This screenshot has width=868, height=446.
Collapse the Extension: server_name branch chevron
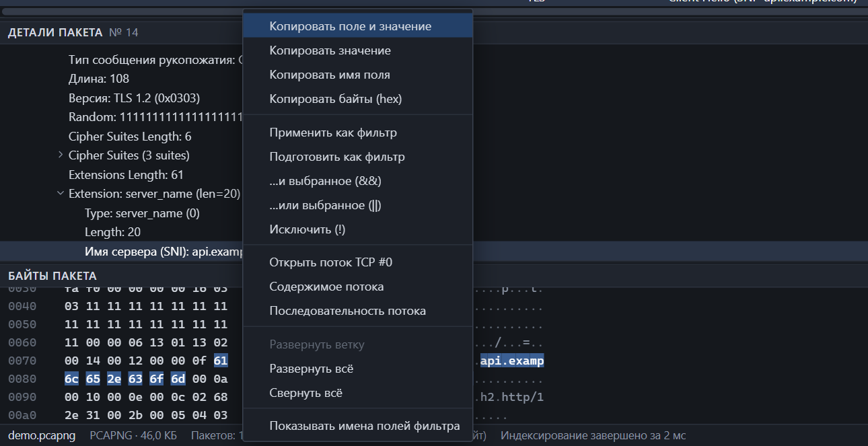[x=61, y=194]
